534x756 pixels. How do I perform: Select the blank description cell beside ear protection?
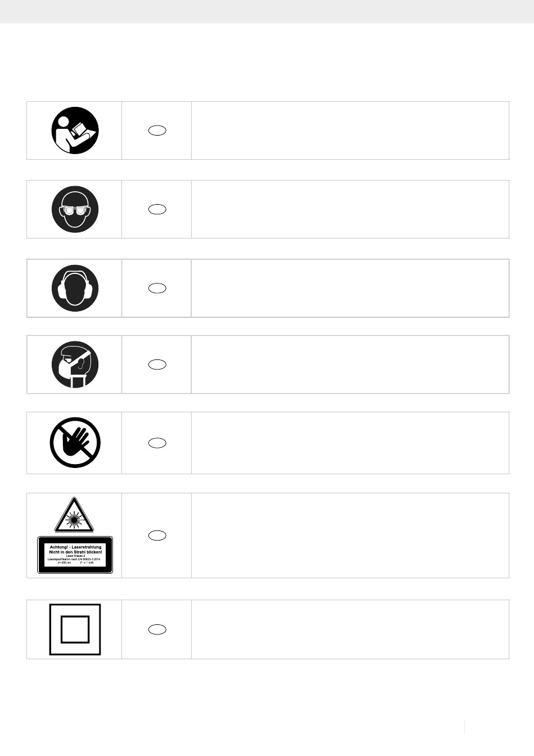[350, 288]
